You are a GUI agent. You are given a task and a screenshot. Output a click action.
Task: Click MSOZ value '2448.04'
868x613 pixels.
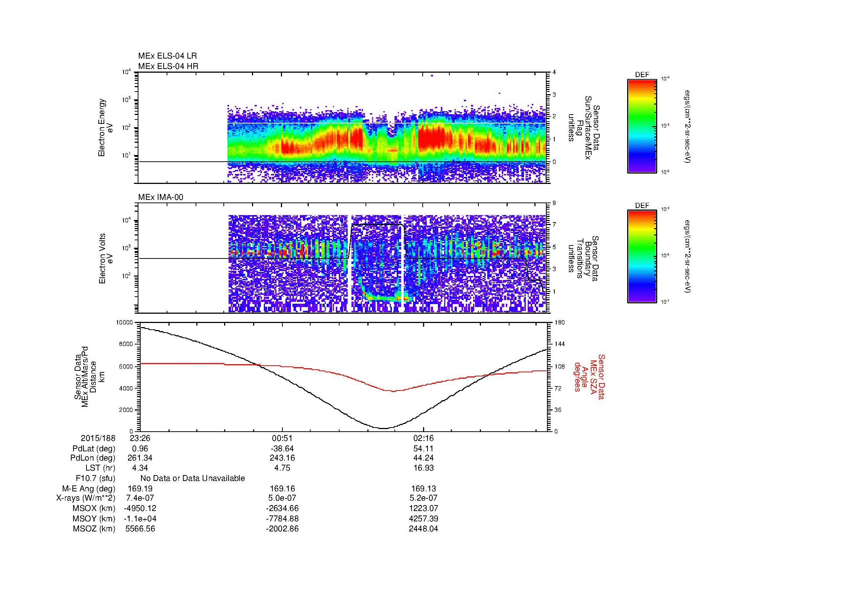tap(423, 529)
